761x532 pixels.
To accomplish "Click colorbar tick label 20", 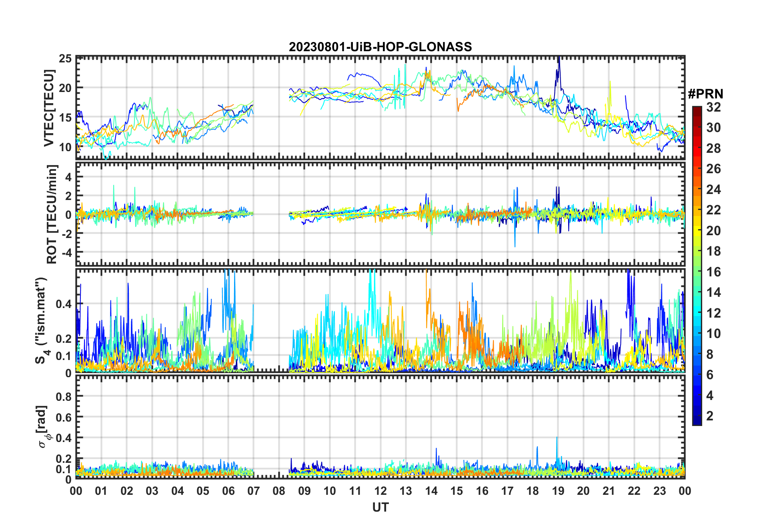I will [x=713, y=231].
